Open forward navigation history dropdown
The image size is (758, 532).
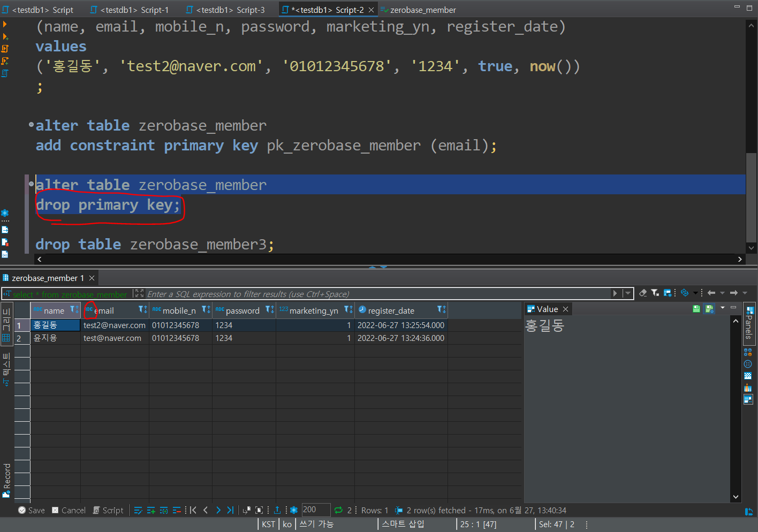(745, 293)
